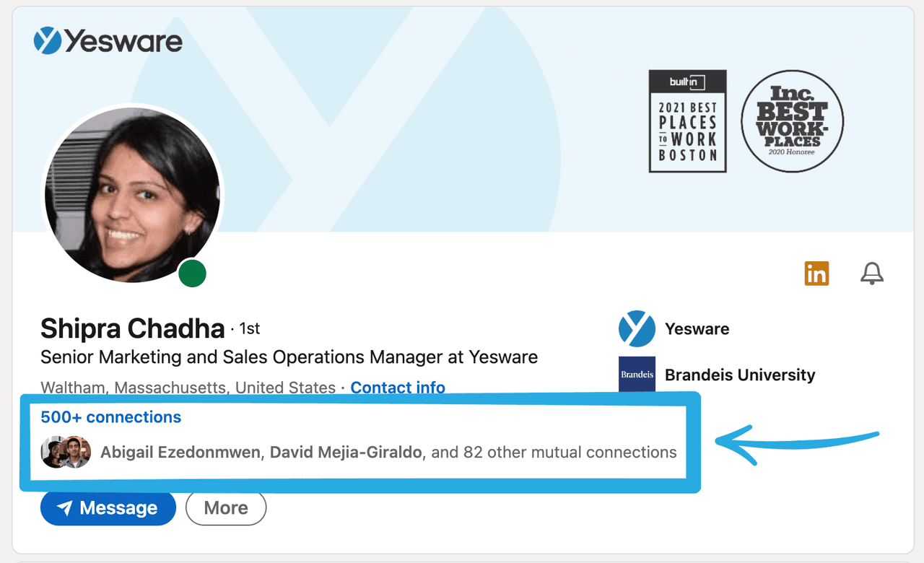
Task: Open the Inc. Best Workplaces badge
Action: point(792,121)
